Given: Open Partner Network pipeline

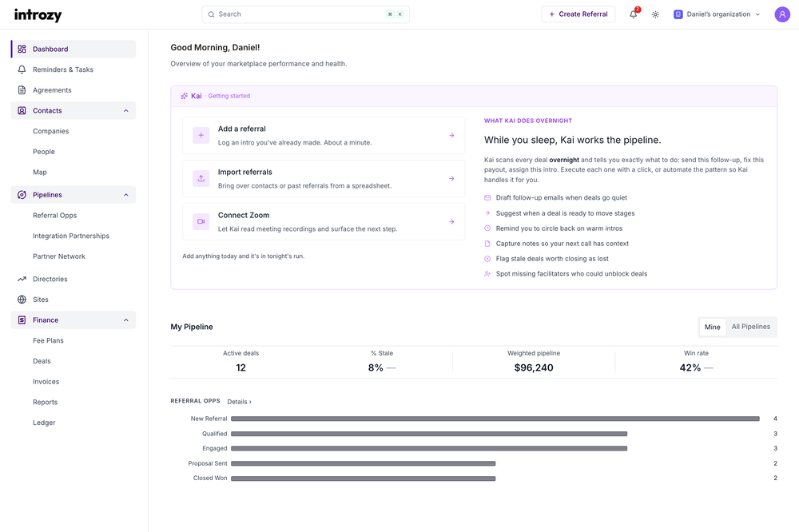Looking at the screenshot, I should click(x=59, y=256).
